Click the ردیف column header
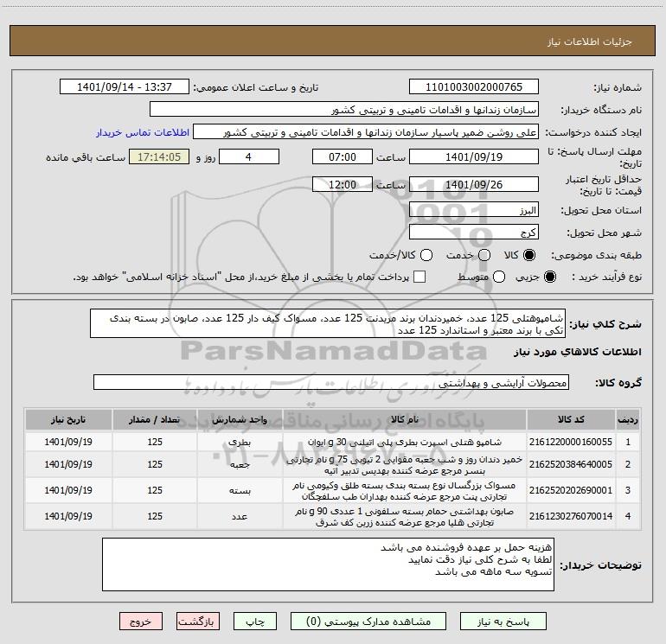Viewport: 666px width, 644px height. point(628,419)
